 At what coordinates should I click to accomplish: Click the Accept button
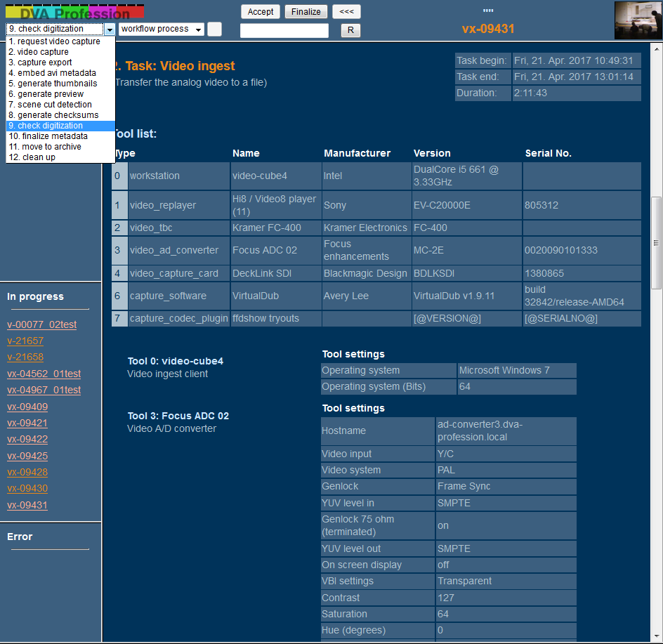click(x=261, y=12)
